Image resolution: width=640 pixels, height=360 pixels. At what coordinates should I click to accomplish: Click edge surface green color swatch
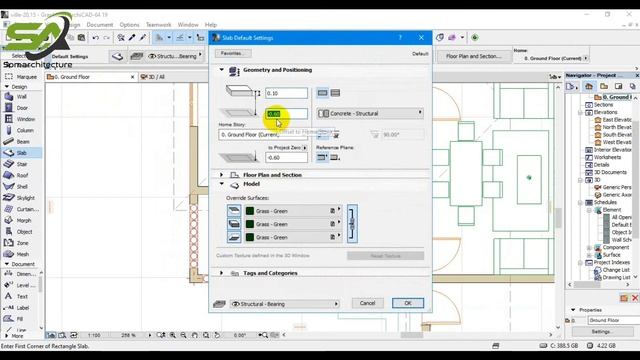tap(250, 224)
